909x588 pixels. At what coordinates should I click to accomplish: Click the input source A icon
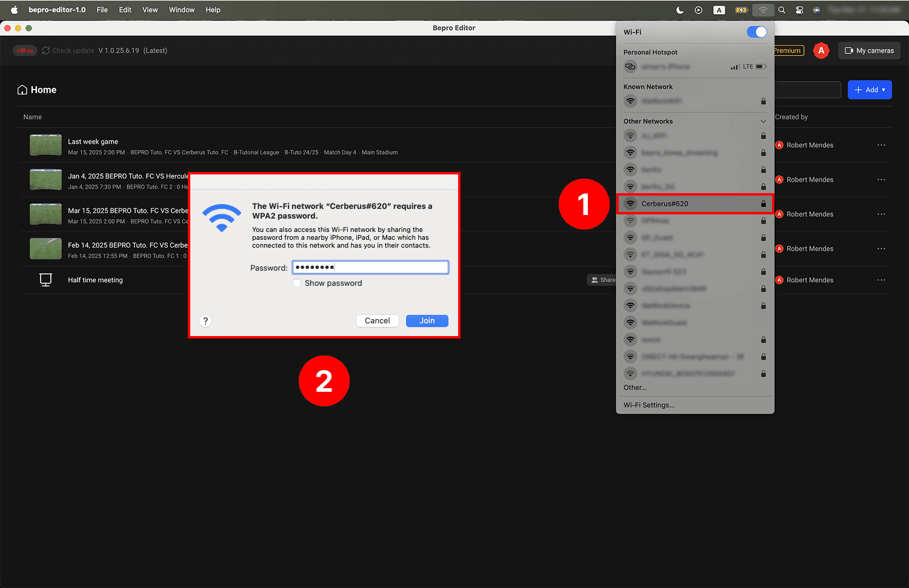(719, 10)
